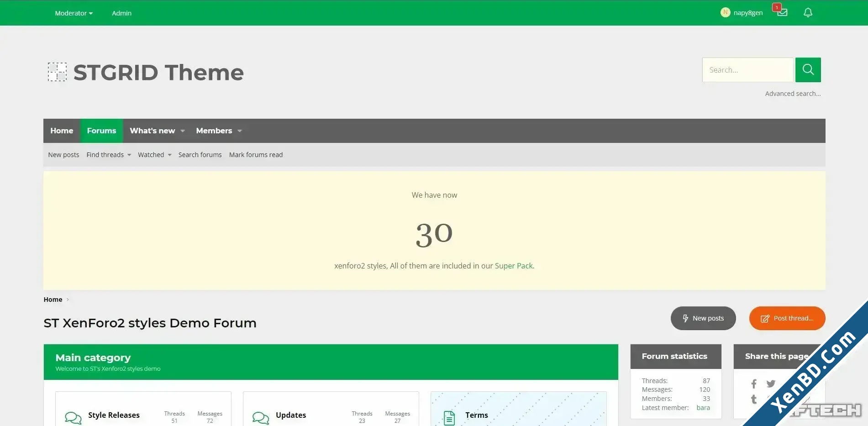
Task: Click the 'Forum statistics' block heading
Action: (674, 356)
